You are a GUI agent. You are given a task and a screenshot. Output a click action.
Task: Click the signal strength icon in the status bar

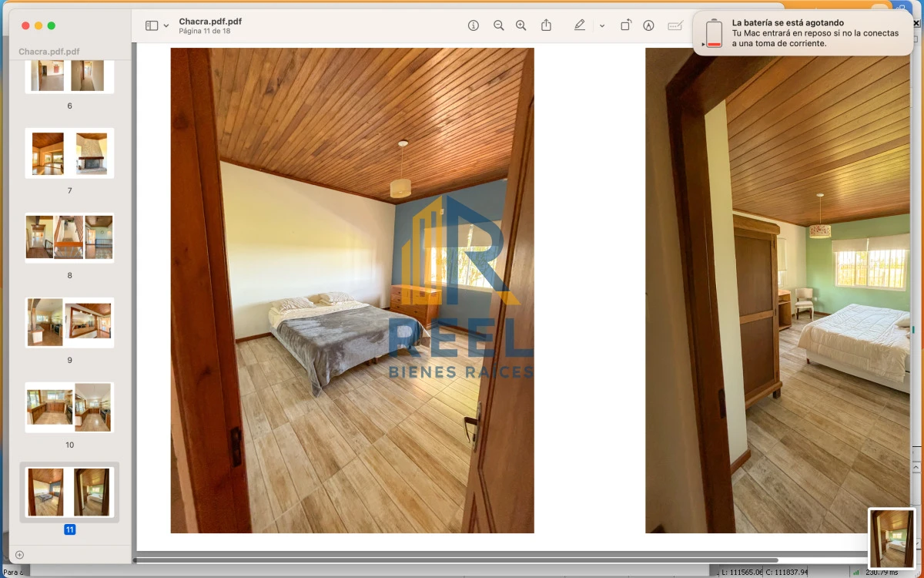855,573
